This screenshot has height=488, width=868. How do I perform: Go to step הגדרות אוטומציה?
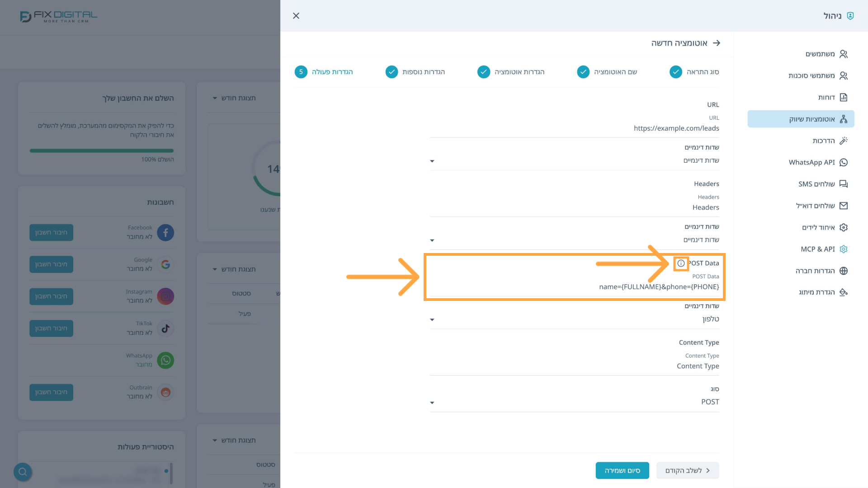(511, 72)
